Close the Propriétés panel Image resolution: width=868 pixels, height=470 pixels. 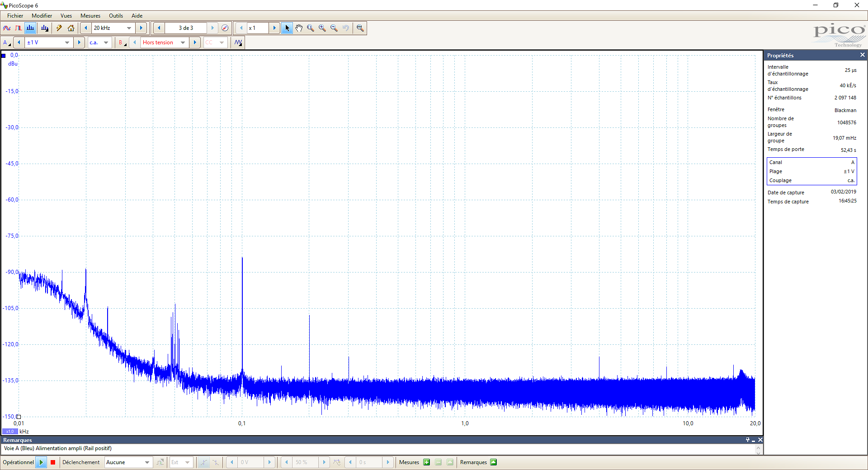pyautogui.click(x=862, y=55)
